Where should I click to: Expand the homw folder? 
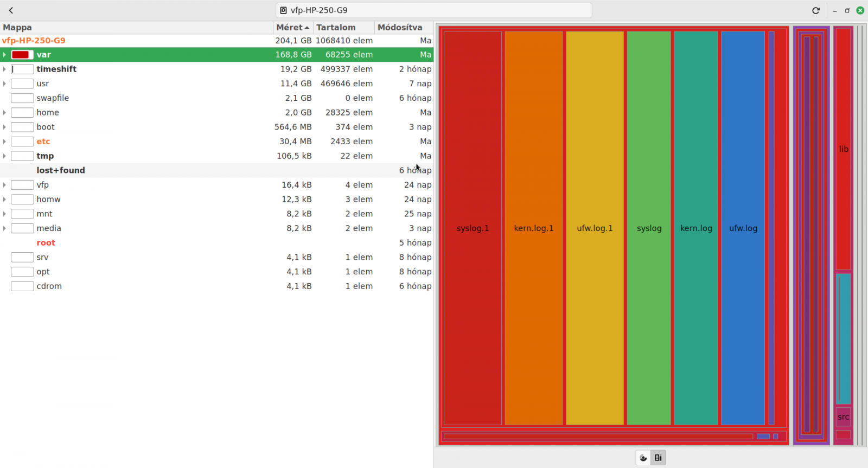click(4, 200)
